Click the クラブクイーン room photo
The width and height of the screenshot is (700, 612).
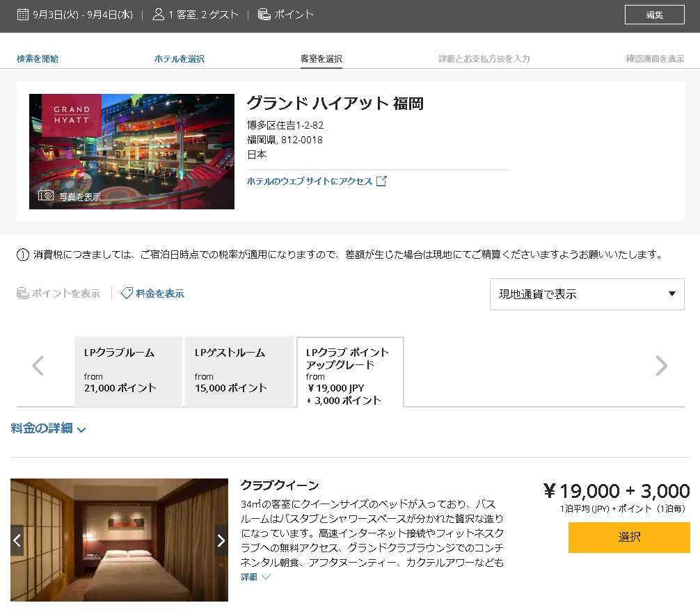[x=119, y=540]
